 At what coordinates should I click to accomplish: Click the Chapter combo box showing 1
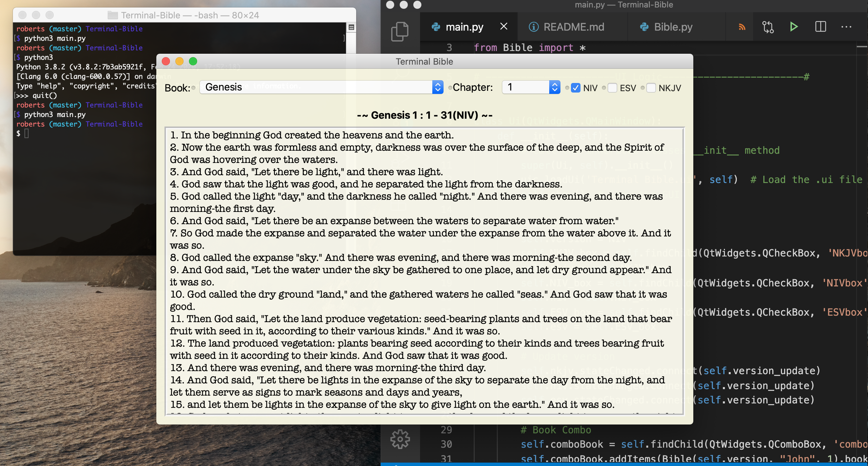pyautogui.click(x=525, y=87)
